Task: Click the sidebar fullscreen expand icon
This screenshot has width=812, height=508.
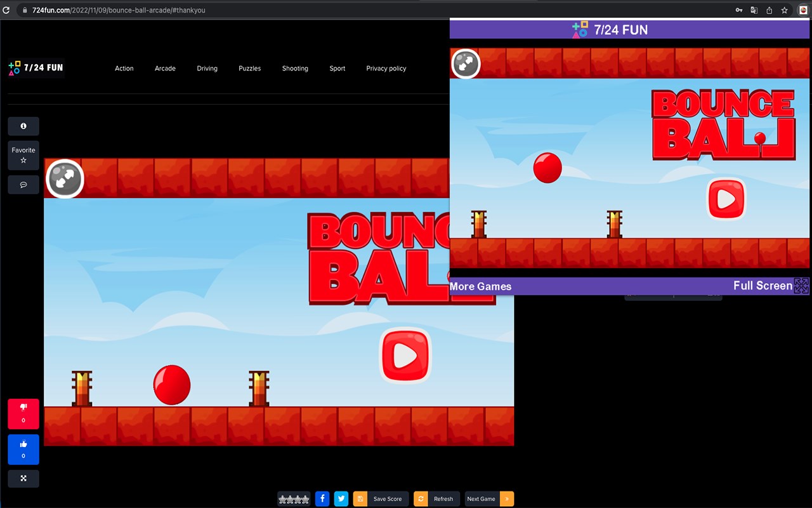Action: coord(23,479)
